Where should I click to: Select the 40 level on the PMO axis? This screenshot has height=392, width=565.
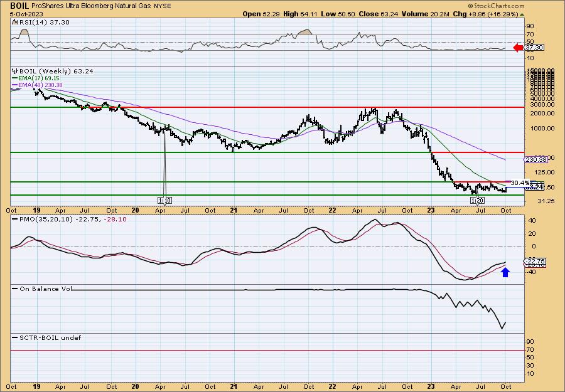pyautogui.click(x=532, y=221)
